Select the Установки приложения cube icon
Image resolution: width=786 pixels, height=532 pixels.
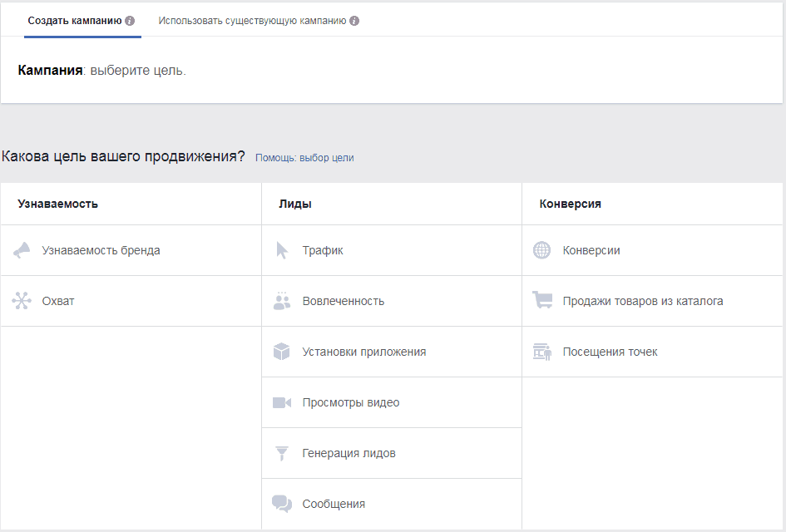(x=283, y=351)
